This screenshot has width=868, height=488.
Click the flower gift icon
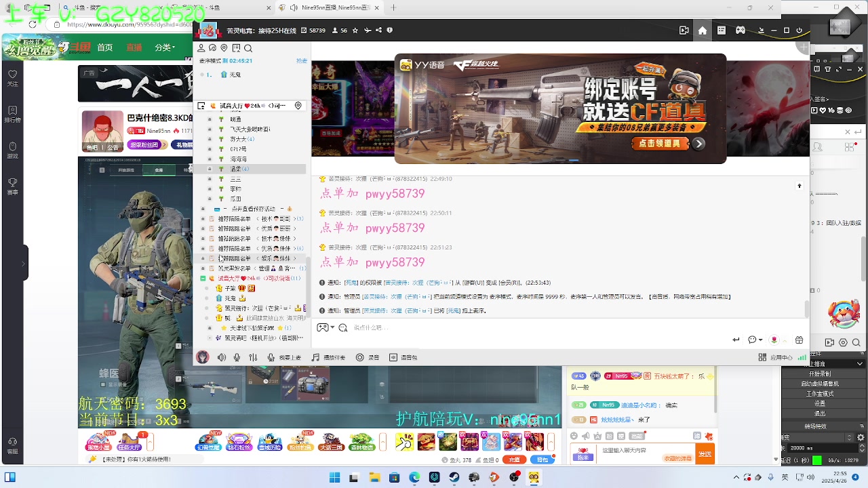(774, 340)
